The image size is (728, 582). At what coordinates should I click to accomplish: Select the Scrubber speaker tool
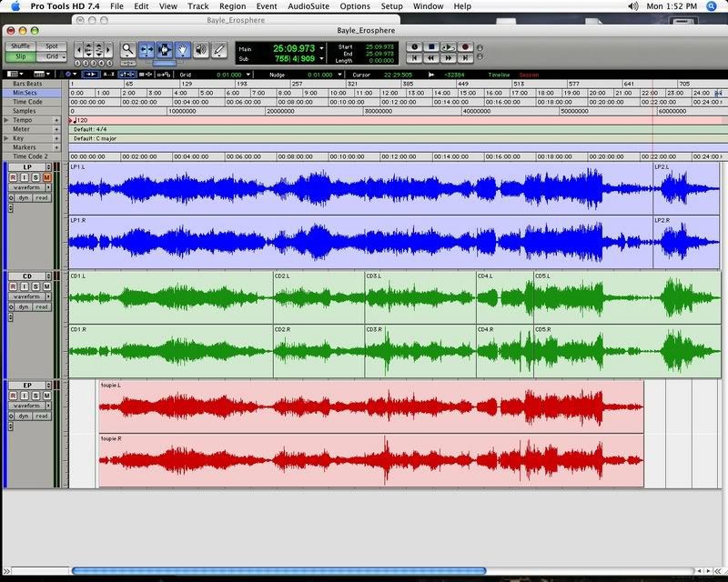[x=200, y=50]
